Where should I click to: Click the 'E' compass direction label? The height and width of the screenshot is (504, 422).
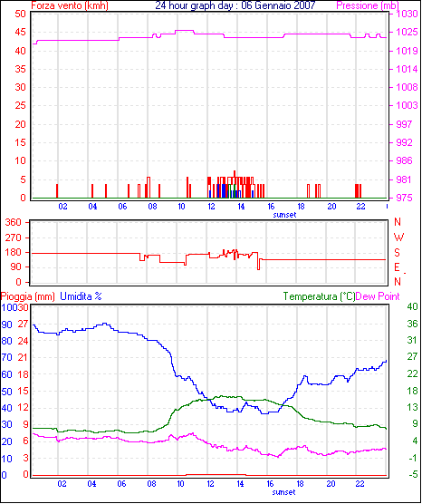point(397,267)
